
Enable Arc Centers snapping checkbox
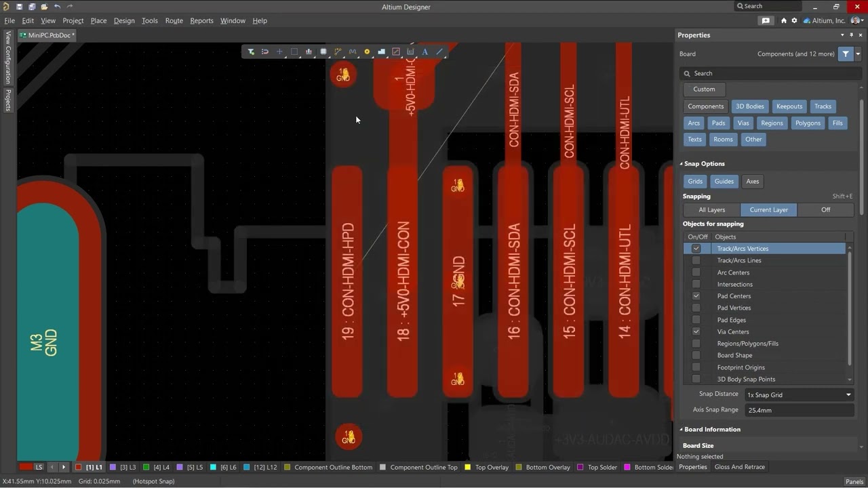tap(696, 272)
